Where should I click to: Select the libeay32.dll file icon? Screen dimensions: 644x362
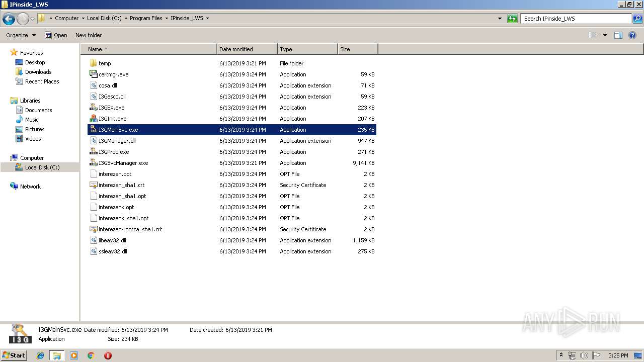tap(93, 240)
